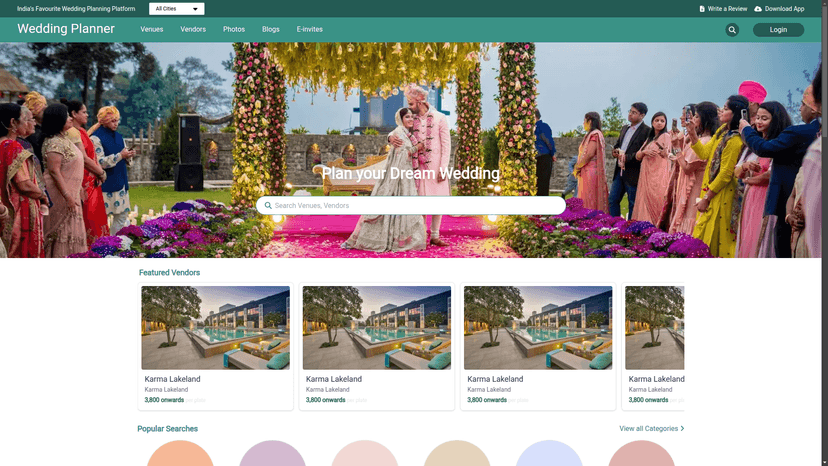Select third Karma Lakeland vendor thumbnail
The image size is (828, 466).
[x=538, y=328]
